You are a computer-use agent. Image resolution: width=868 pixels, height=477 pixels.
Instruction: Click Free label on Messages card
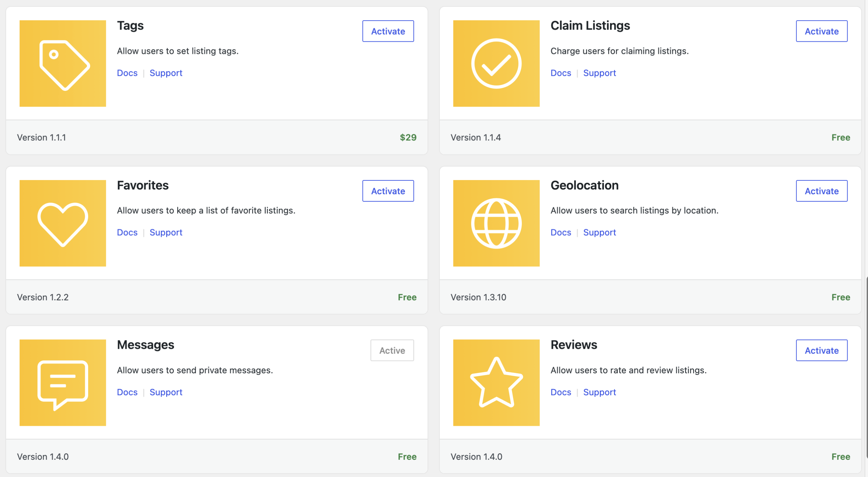407,457
